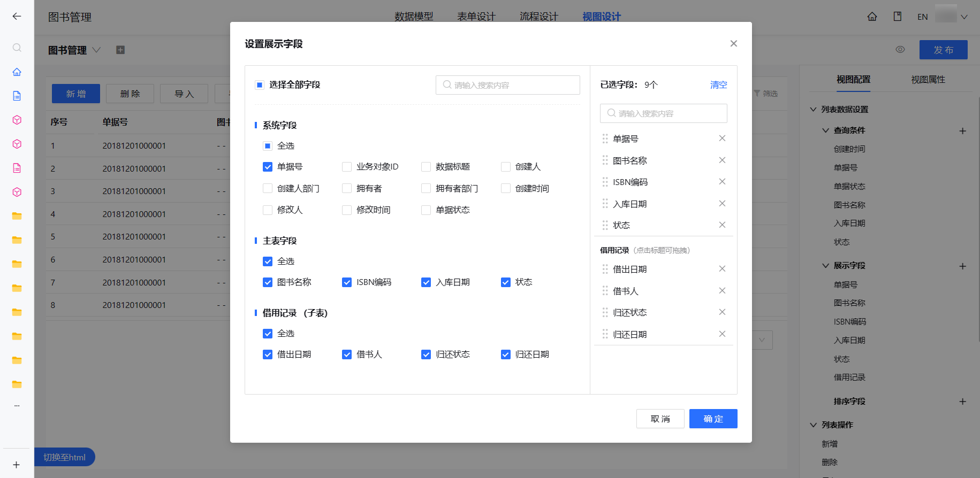Click the three-dots more icon in the sidebar

coord(17,405)
